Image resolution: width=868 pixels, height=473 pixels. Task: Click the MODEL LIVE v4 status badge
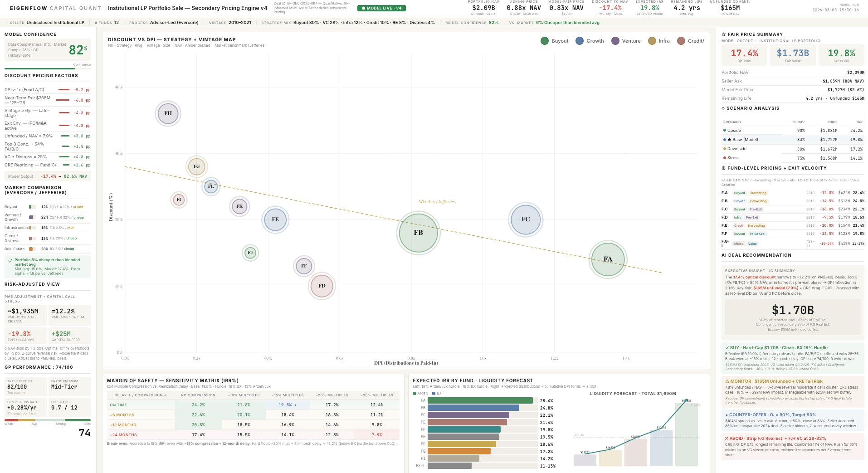381,8
